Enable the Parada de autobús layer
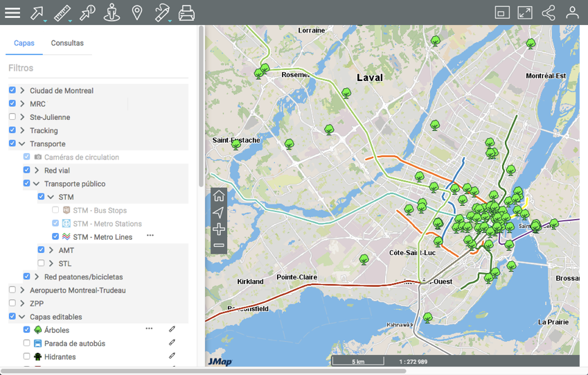 [x=26, y=342]
